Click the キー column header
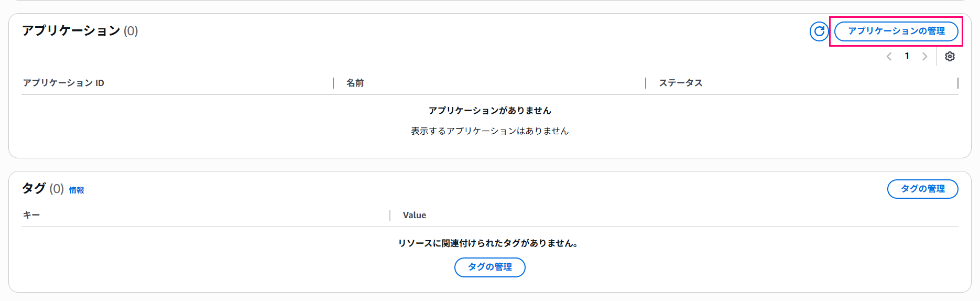 tap(31, 215)
